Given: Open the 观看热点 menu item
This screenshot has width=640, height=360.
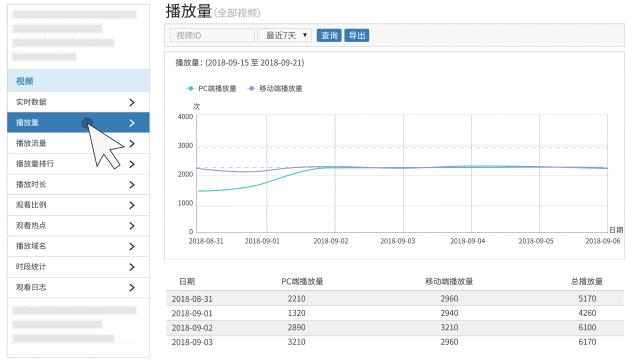Looking at the screenshot, I should point(78,225).
